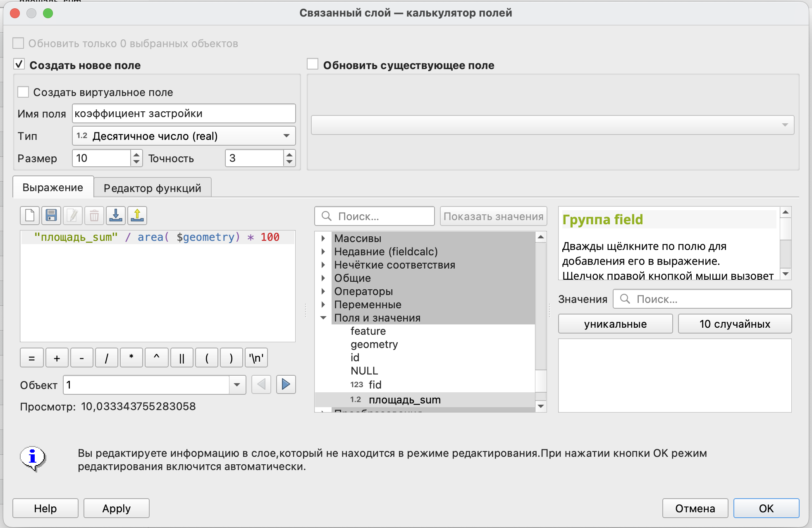This screenshot has width=812, height=528.
Task: Click the clear expression editor icon
Action: coord(30,215)
